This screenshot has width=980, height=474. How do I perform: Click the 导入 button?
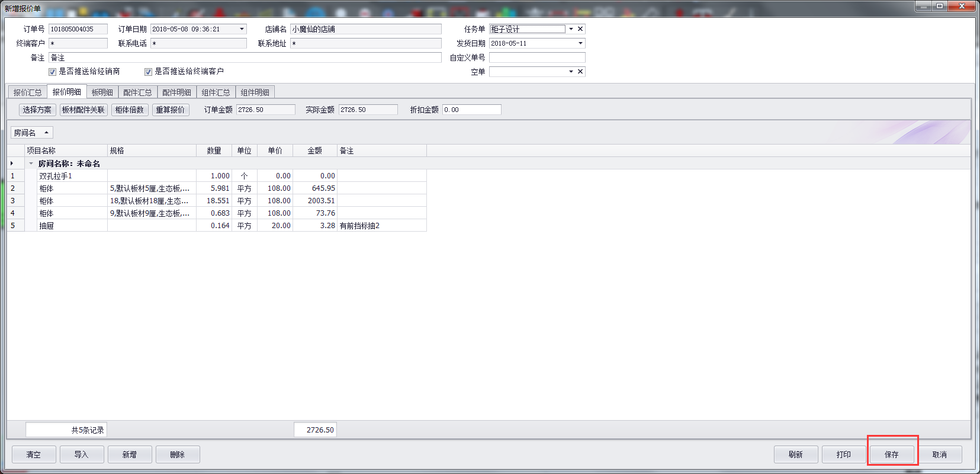[x=81, y=454]
